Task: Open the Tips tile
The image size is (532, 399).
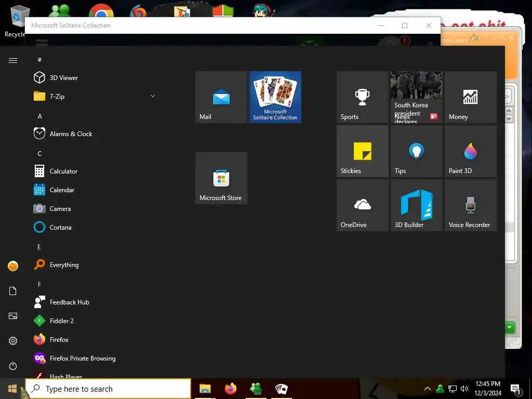Action: tap(417, 151)
